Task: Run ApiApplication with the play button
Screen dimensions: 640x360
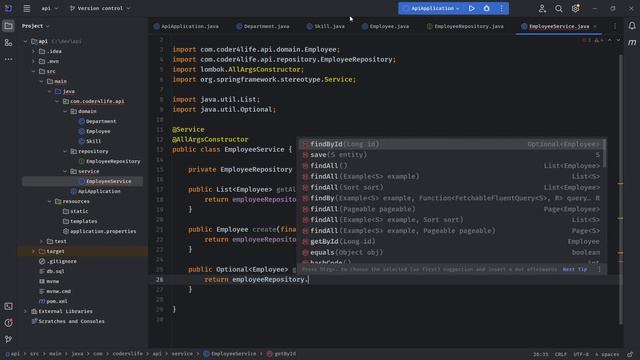Action: [x=471, y=8]
